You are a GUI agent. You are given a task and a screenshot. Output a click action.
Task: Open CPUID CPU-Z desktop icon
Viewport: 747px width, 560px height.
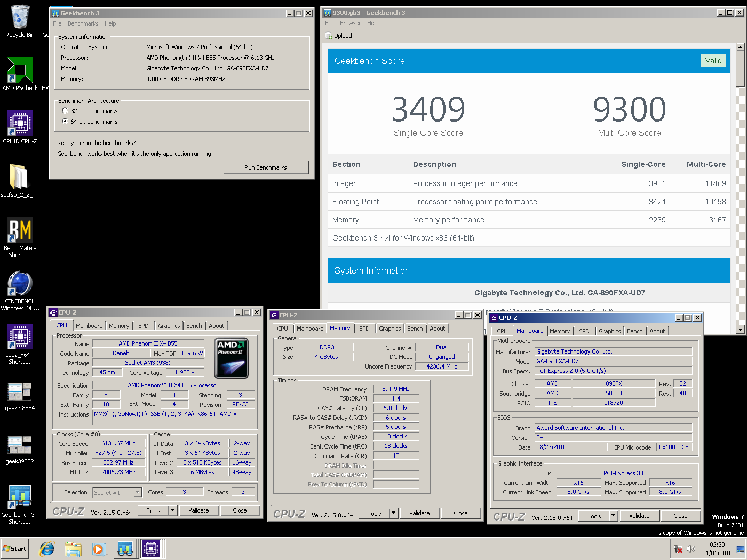20,127
